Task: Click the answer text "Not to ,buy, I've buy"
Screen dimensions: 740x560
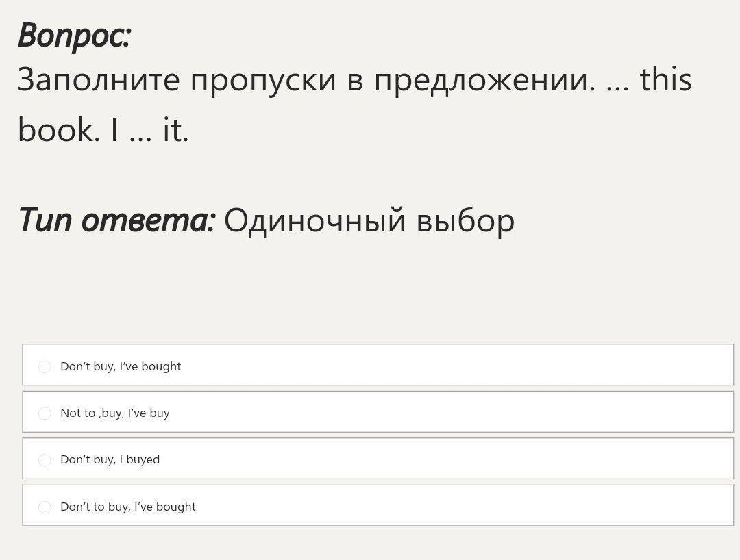Action: (x=115, y=413)
